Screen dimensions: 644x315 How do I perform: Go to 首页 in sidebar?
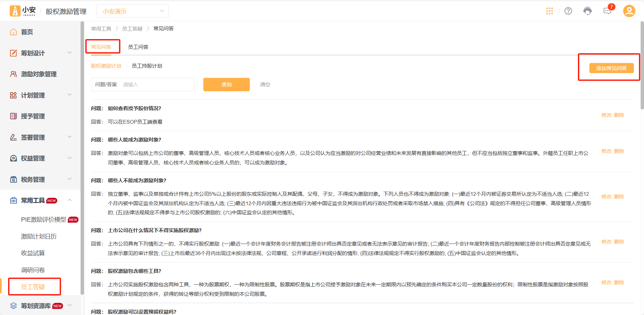click(27, 32)
